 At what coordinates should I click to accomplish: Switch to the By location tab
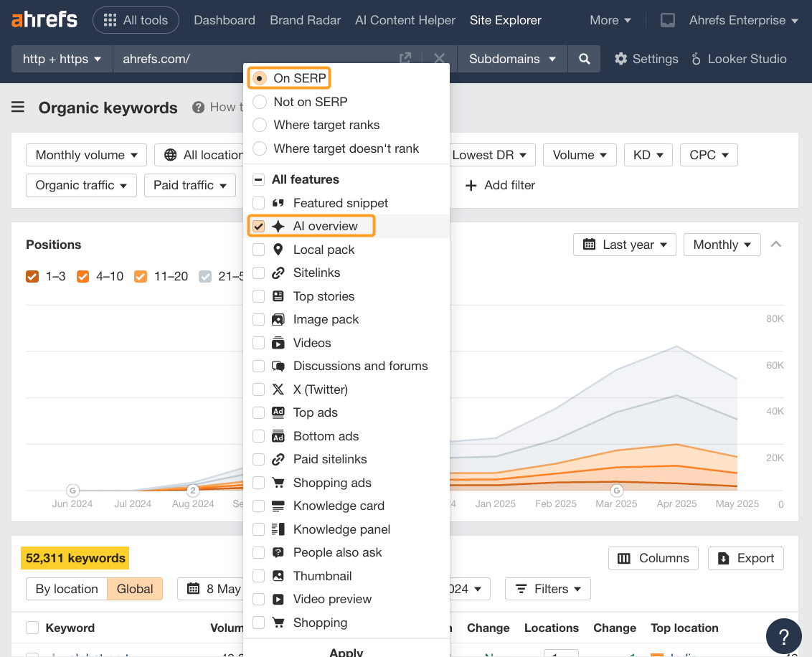pyautogui.click(x=66, y=589)
